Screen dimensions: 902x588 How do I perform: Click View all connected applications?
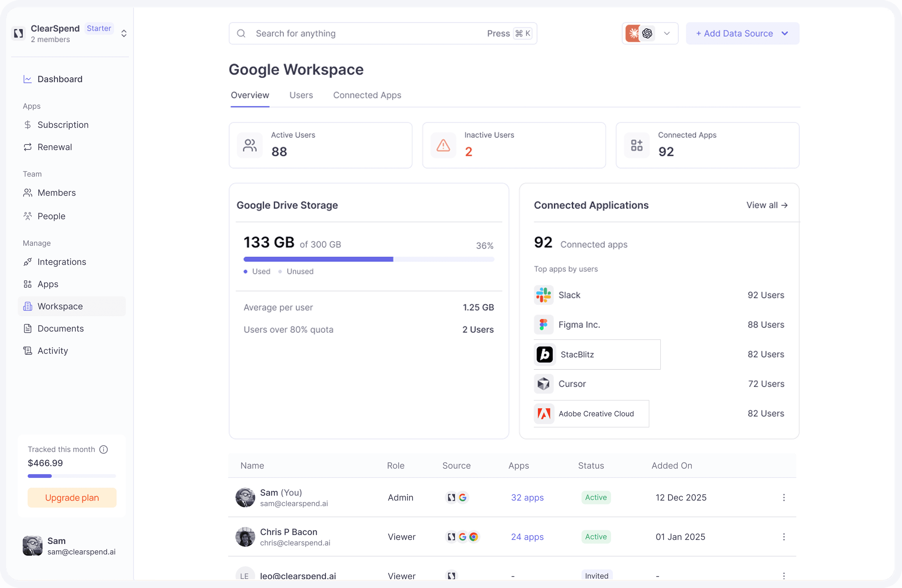coord(767,205)
